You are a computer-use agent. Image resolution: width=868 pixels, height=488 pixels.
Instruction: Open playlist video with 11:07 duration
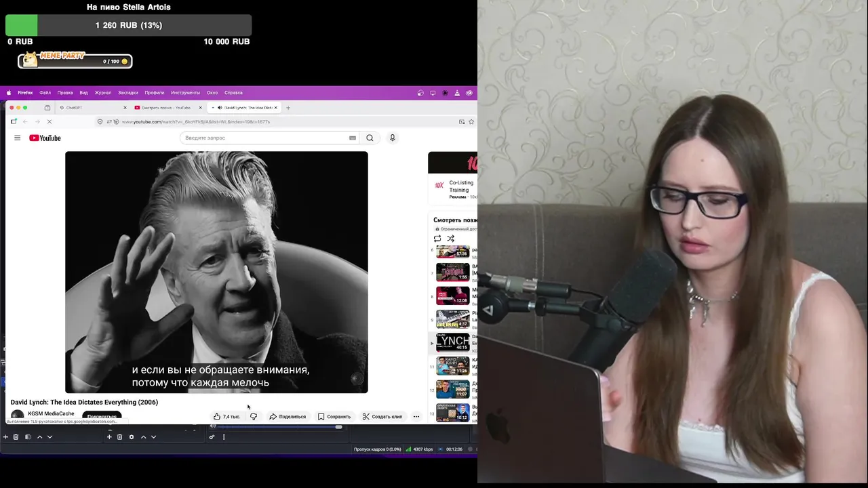pyautogui.click(x=452, y=389)
